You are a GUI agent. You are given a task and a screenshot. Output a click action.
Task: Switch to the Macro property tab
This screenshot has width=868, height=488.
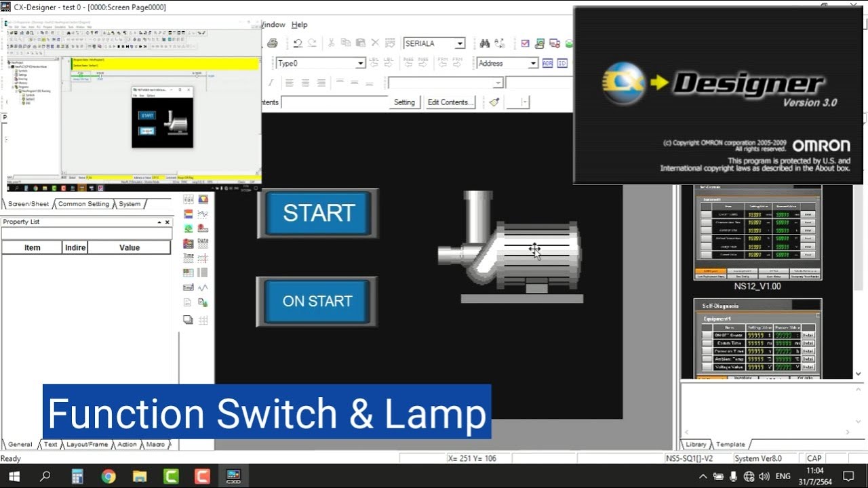click(x=155, y=445)
